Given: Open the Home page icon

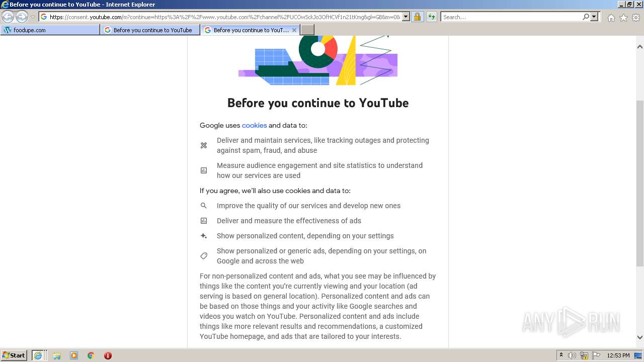Looking at the screenshot, I should click(x=611, y=18).
